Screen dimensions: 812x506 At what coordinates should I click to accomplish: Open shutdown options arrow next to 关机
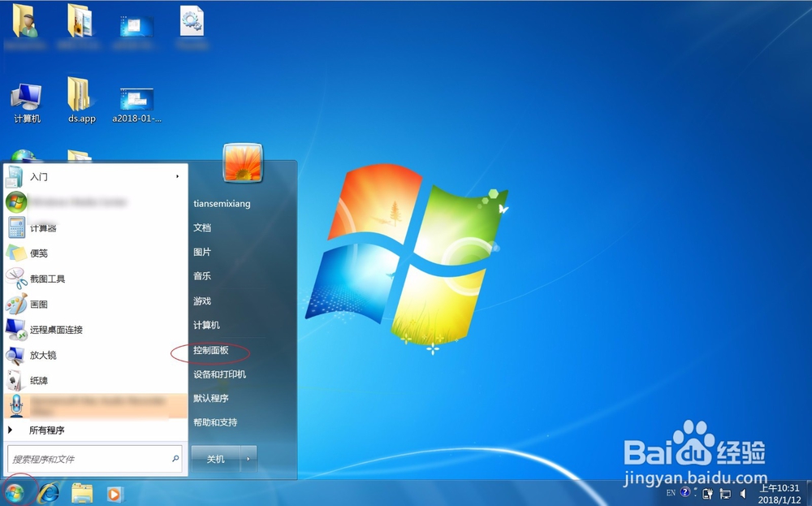click(248, 459)
